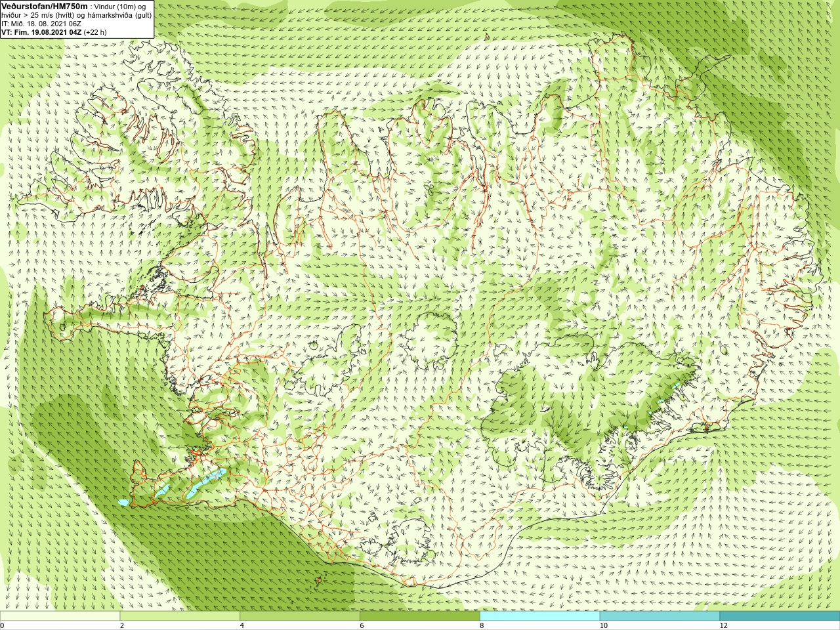This screenshot has width=840, height=630.
Task: Click the 6–8 m/s dark green legend swatch
Action: click(420, 616)
